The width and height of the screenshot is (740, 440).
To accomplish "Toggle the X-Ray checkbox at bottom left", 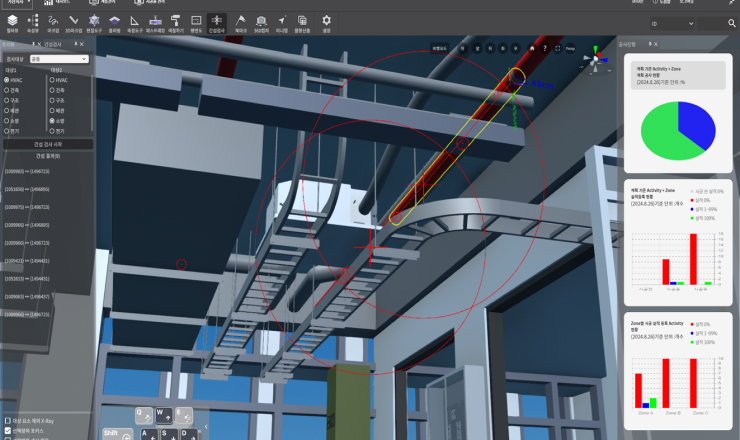I will pyautogui.click(x=7, y=421).
